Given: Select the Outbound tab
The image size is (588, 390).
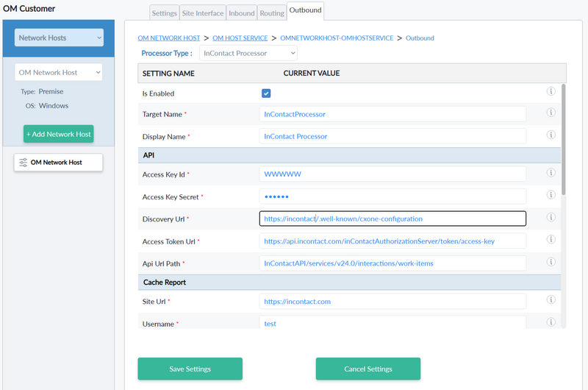Looking at the screenshot, I should [x=305, y=10].
